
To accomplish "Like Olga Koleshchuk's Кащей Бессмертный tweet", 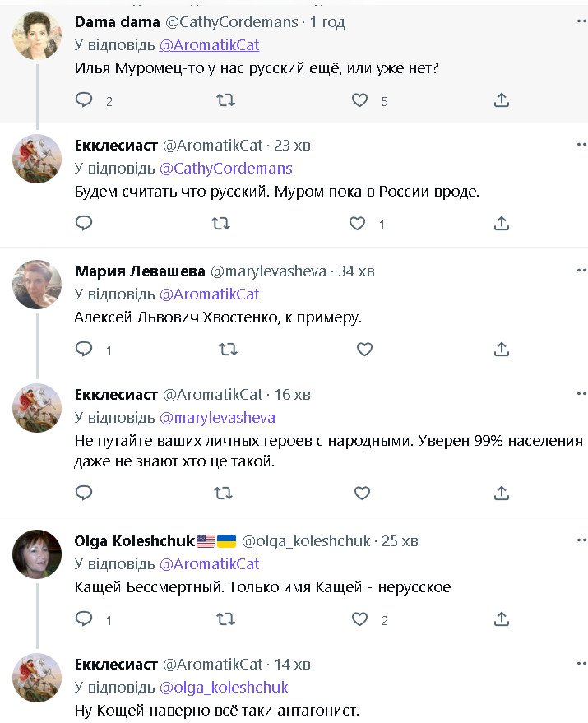I will pos(359,619).
